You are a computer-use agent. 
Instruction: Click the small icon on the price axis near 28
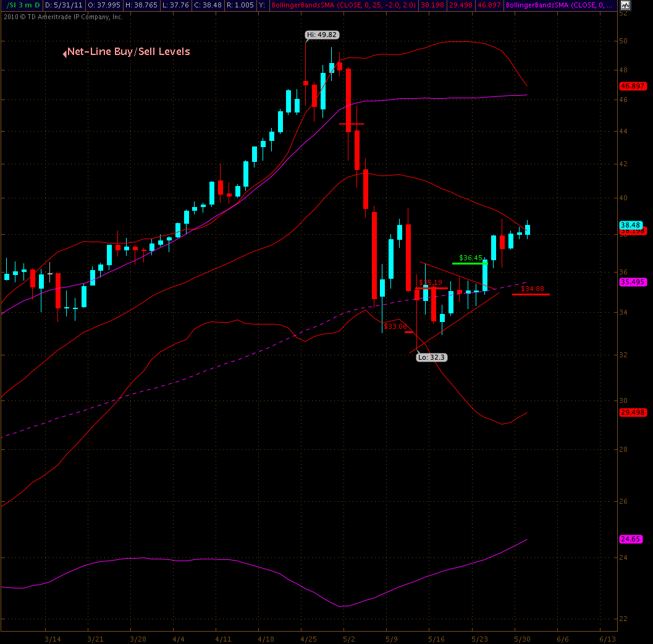coord(624,450)
